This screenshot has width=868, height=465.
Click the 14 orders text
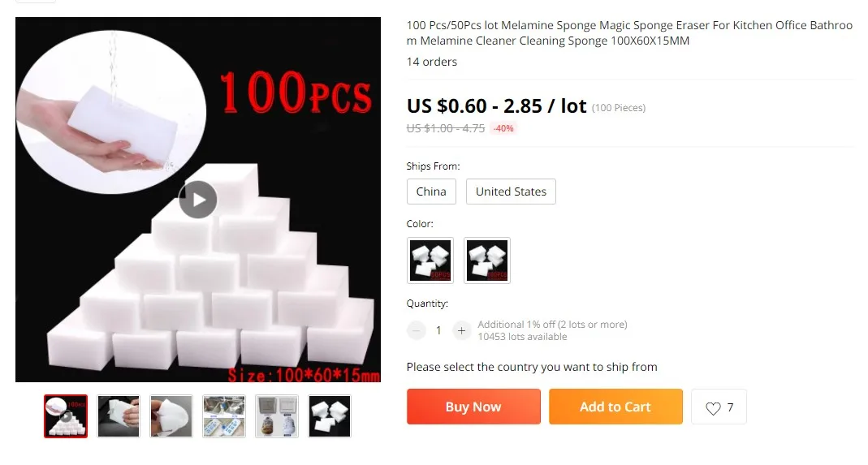point(432,62)
